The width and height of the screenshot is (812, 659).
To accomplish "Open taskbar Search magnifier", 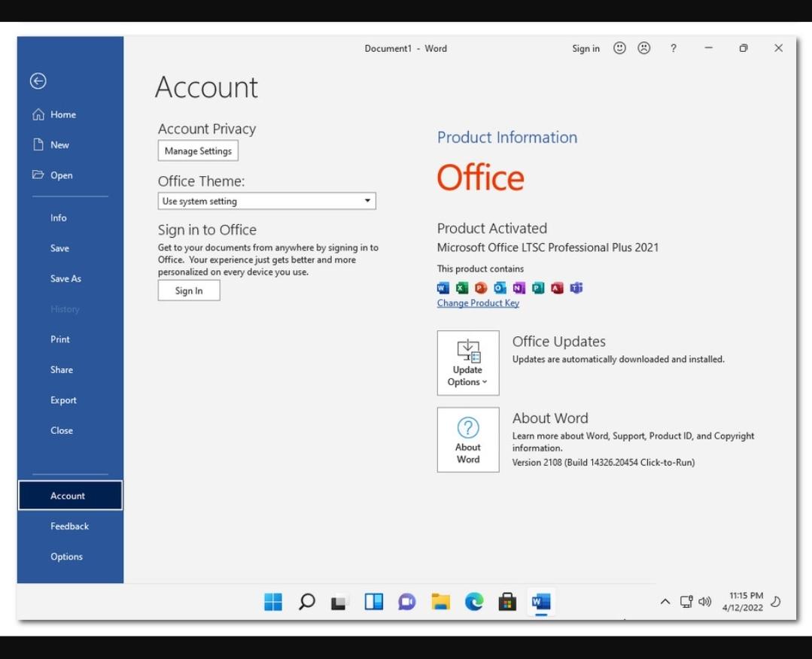I will pos(306,602).
